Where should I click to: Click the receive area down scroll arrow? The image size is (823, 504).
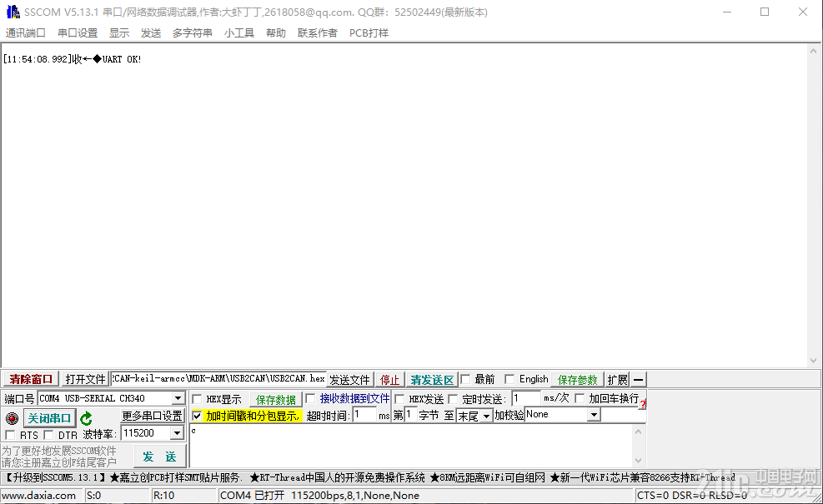[813, 361]
